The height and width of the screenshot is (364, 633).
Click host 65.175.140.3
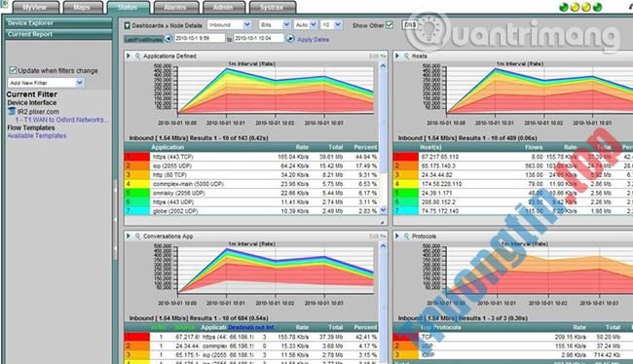(438, 165)
